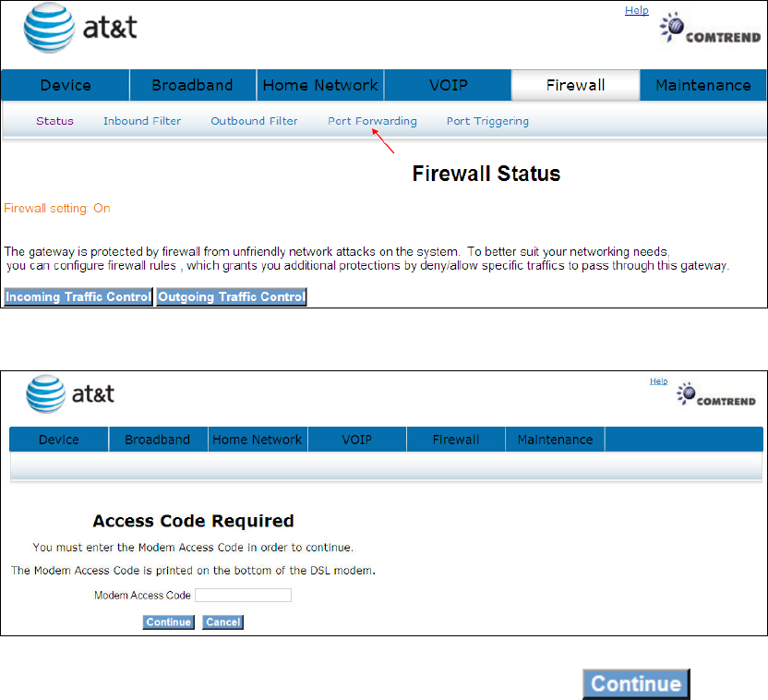Click the 'Firewall Status' heading

(x=486, y=174)
